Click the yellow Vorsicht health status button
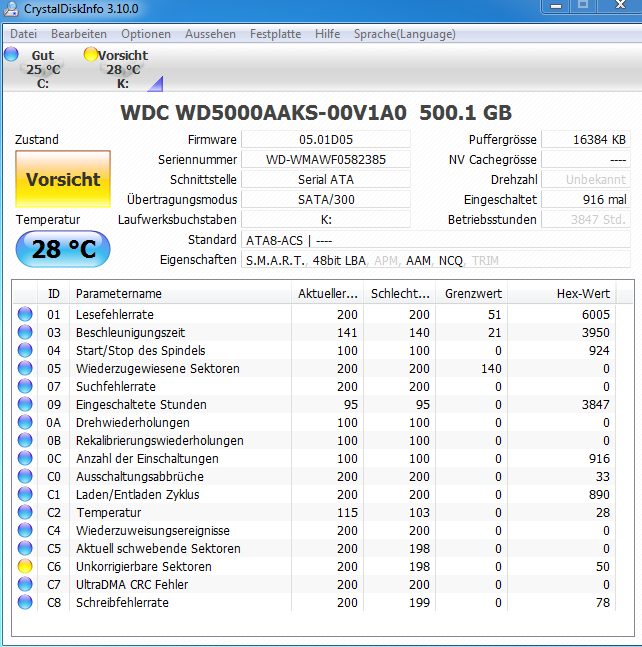The height and width of the screenshot is (647, 642). (x=63, y=179)
